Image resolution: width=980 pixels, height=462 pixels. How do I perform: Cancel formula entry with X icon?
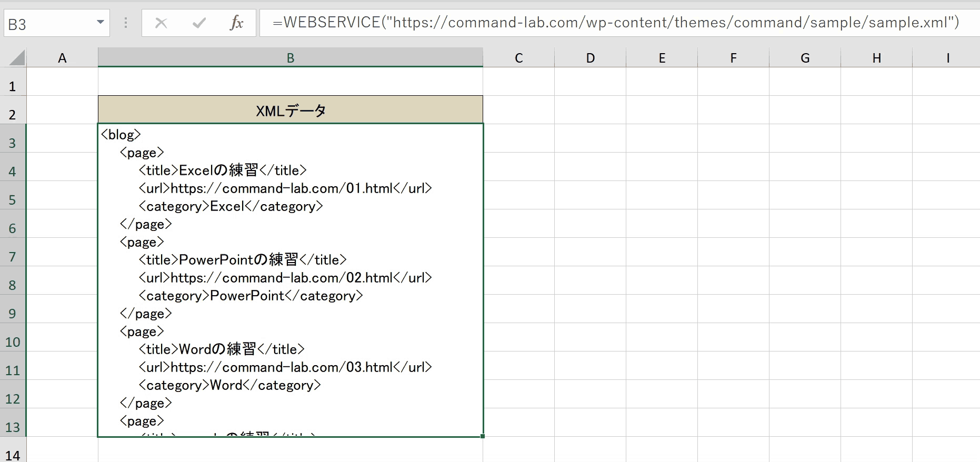[x=161, y=23]
